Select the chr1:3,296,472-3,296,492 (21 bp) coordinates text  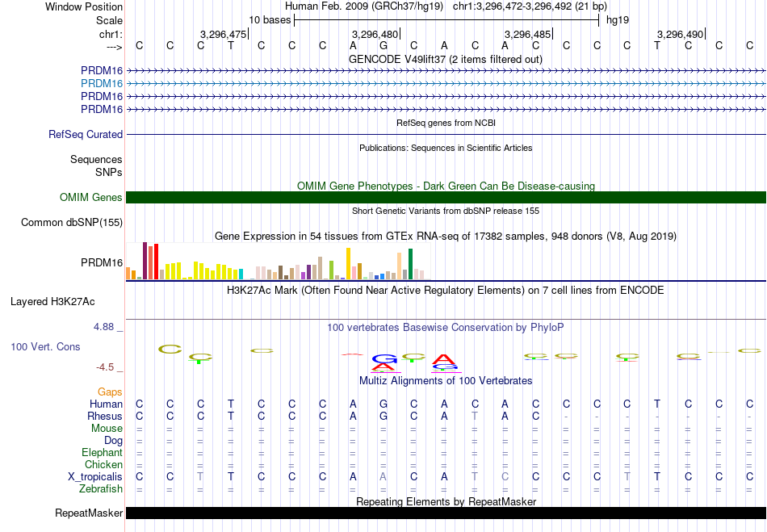click(530, 6)
